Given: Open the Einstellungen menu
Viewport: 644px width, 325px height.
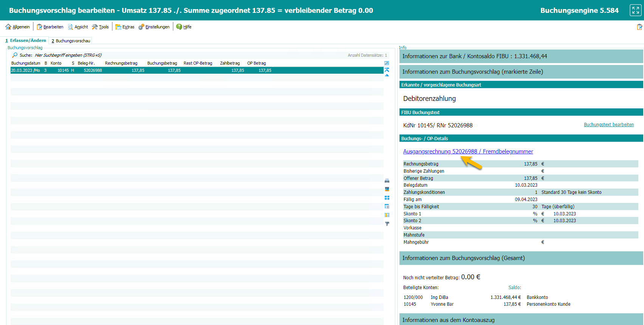Looking at the screenshot, I should [x=154, y=27].
